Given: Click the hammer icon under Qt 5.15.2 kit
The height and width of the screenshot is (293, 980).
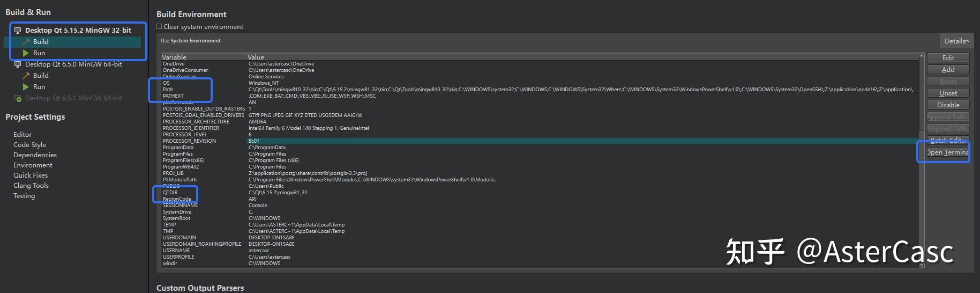Looking at the screenshot, I should pos(26,42).
